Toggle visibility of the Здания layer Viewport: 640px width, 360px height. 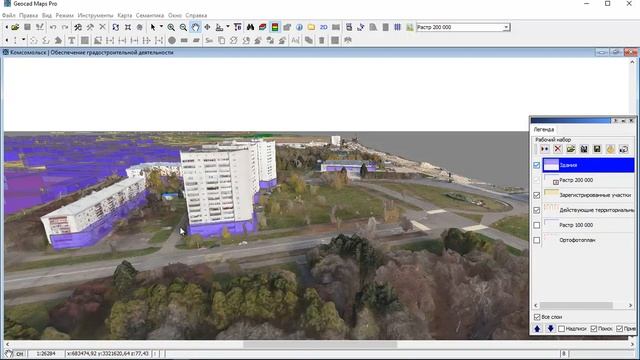click(x=536, y=165)
